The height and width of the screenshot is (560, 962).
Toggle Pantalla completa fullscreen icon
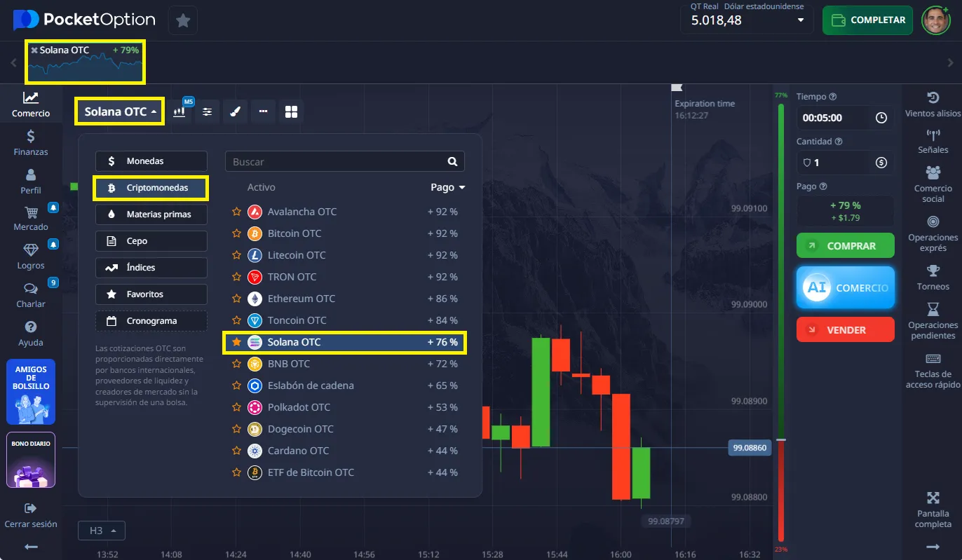(x=933, y=498)
